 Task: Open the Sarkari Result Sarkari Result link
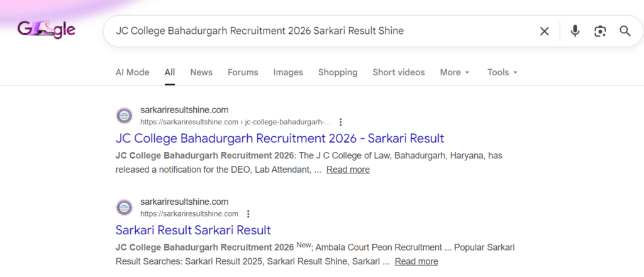pos(193,230)
